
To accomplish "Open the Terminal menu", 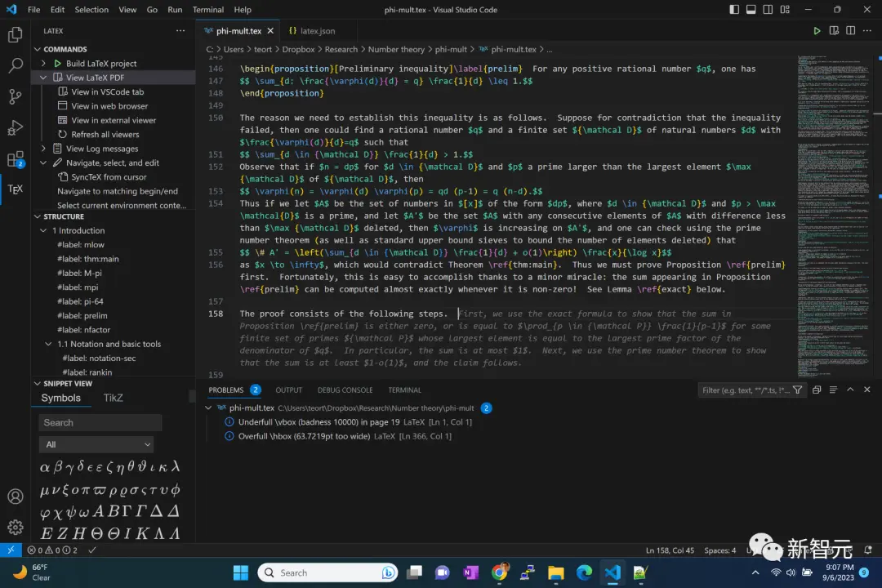I will (x=207, y=10).
